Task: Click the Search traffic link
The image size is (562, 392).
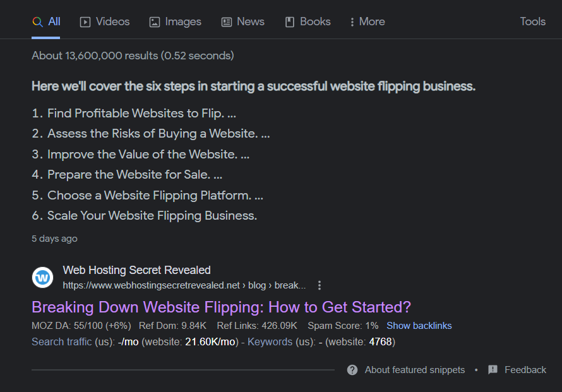Action: [62, 342]
